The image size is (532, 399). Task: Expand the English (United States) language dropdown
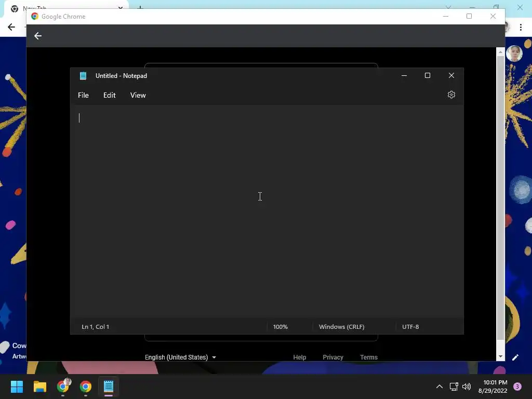(x=180, y=357)
